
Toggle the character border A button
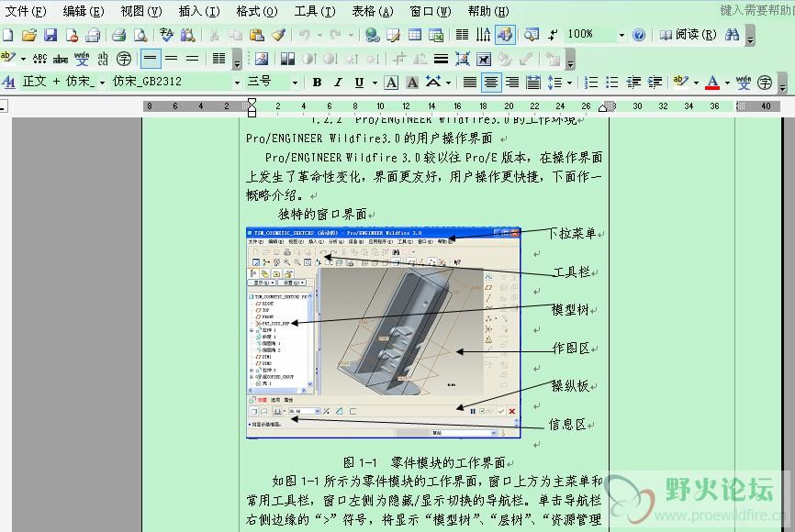coord(391,82)
